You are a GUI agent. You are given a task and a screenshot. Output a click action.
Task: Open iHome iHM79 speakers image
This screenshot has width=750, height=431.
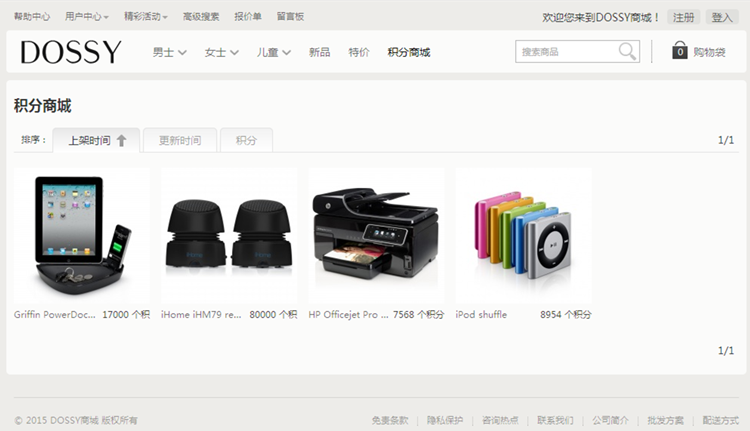pos(229,236)
